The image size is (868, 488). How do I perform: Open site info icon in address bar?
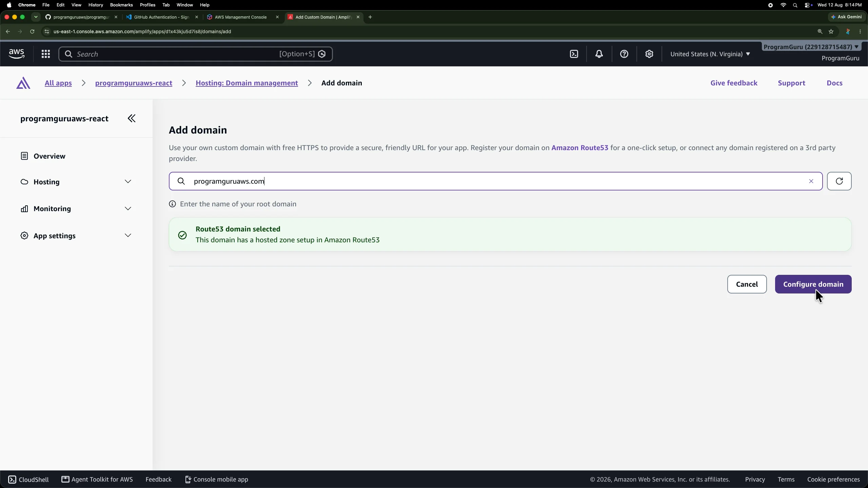47,32
